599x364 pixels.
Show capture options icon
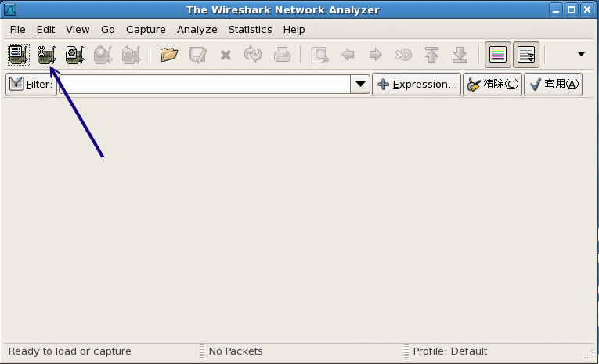click(47, 55)
